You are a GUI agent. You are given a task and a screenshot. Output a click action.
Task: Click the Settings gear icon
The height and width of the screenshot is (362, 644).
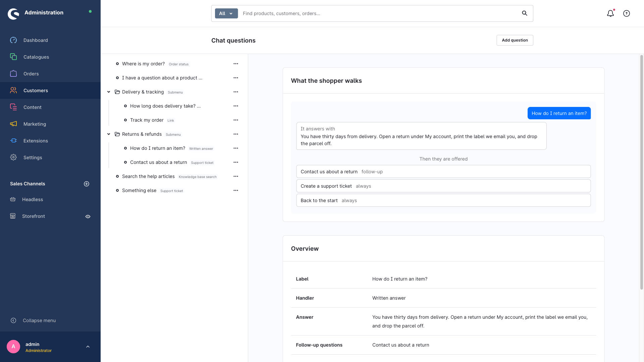pos(13,158)
